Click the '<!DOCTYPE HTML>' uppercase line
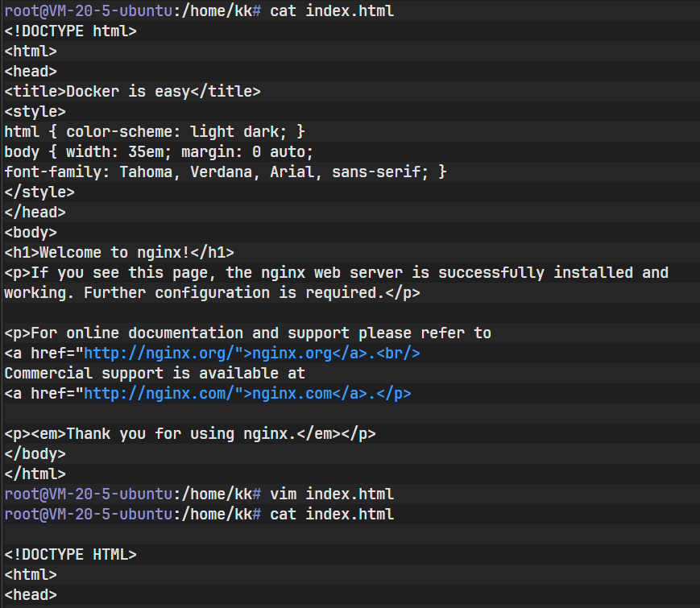 click(x=71, y=554)
